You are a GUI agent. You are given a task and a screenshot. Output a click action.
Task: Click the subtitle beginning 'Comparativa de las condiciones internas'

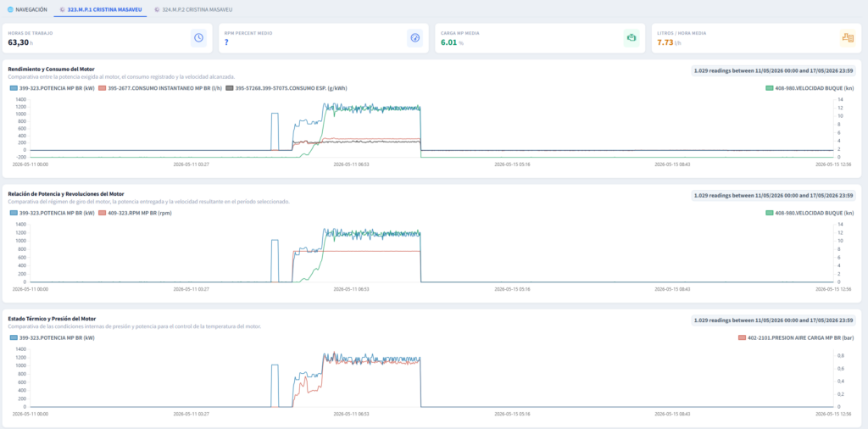tap(135, 326)
